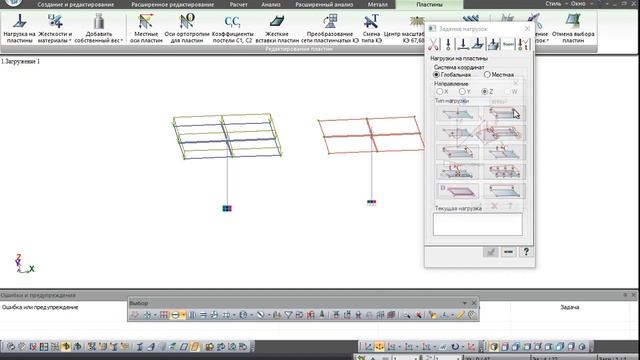The width and height of the screenshot is (640, 360).
Task: Click 'Оси ортотропии для пластин' tool
Action: coord(187,28)
